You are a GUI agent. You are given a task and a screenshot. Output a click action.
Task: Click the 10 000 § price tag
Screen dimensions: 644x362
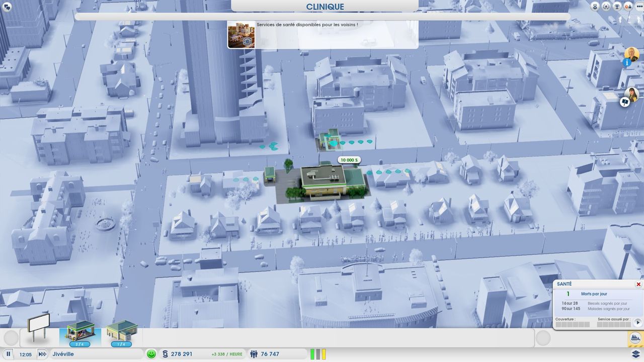(x=349, y=160)
